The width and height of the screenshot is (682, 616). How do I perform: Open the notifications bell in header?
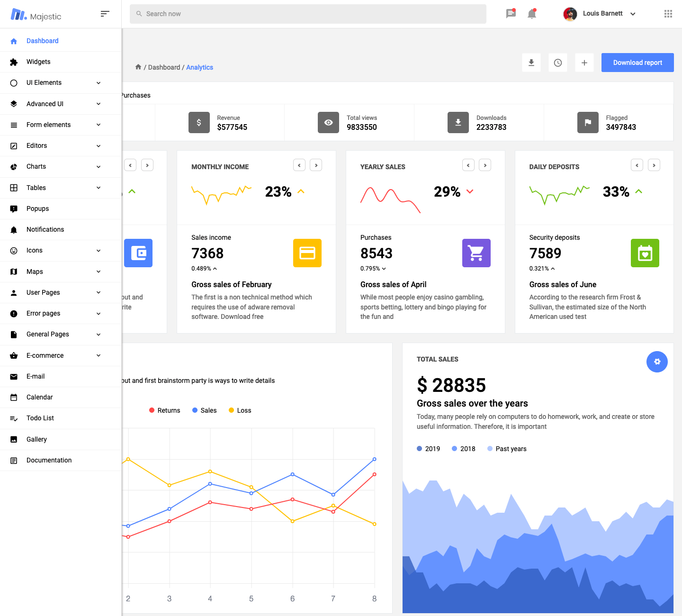click(532, 14)
